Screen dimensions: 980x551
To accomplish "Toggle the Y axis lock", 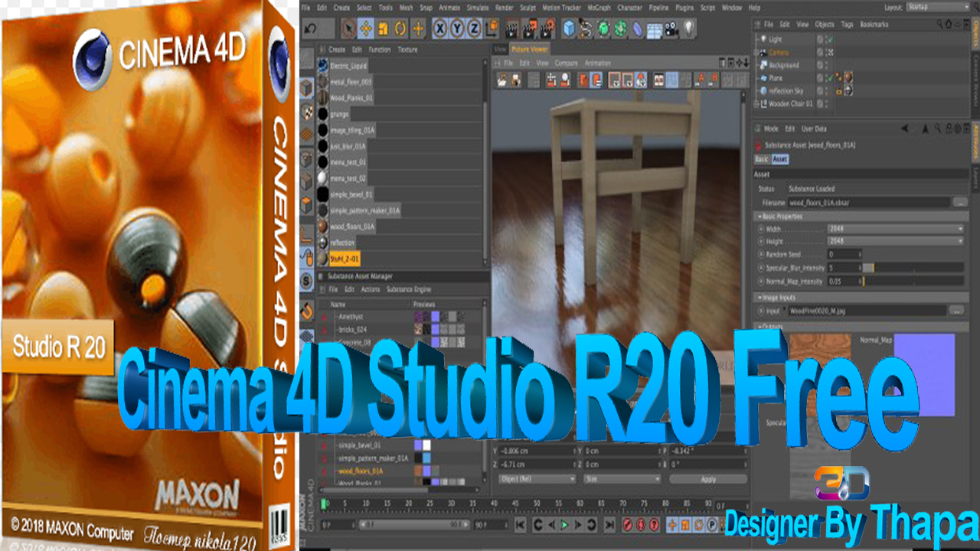I will [457, 29].
